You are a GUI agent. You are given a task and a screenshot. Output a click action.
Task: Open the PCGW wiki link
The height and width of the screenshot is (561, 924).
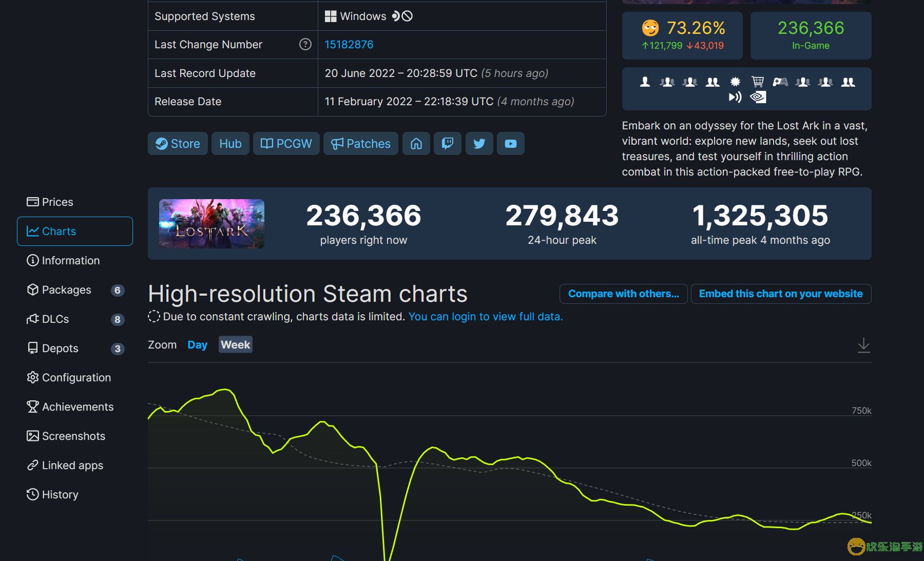click(286, 144)
